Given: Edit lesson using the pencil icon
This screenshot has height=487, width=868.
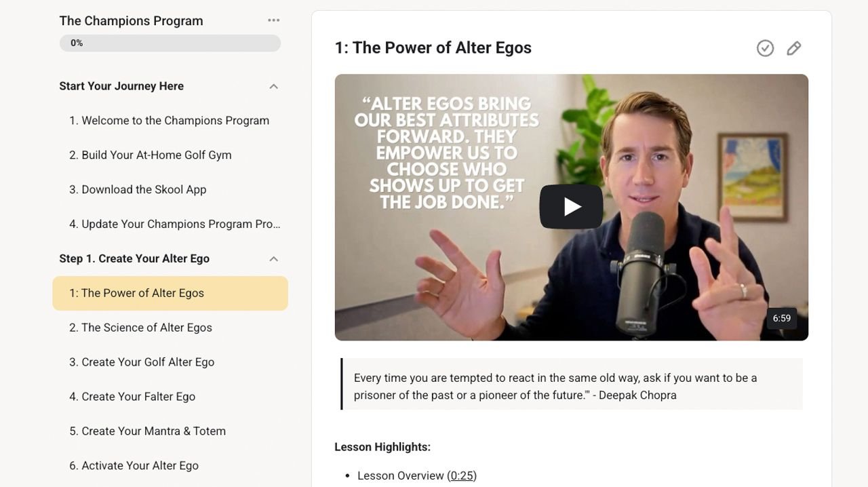Looking at the screenshot, I should click(x=794, y=48).
